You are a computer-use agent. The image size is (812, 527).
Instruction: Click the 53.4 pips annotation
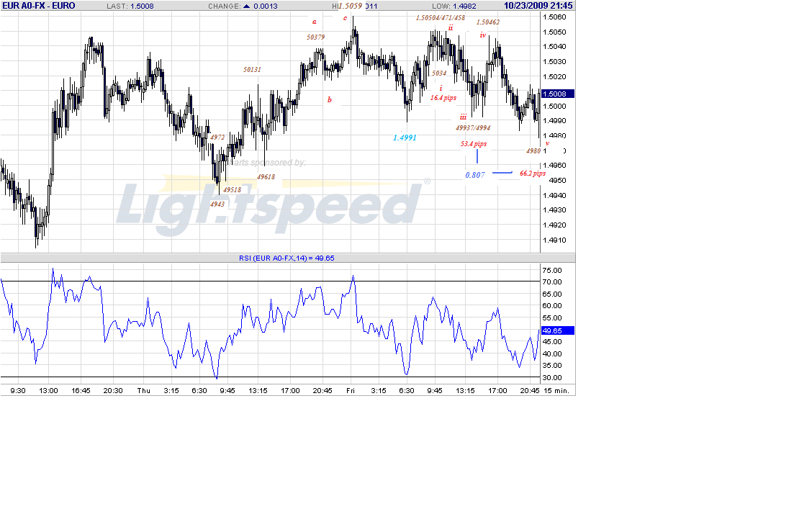click(x=474, y=144)
